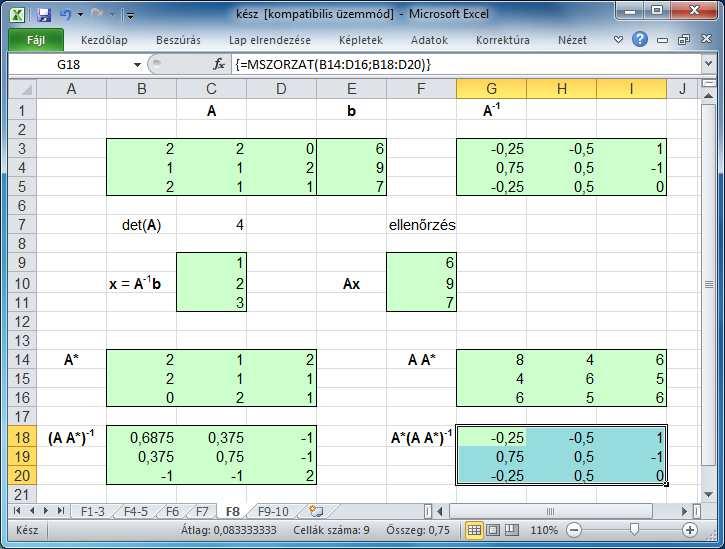Switch to Page Break Preview view
725x549 pixels.
(x=512, y=530)
